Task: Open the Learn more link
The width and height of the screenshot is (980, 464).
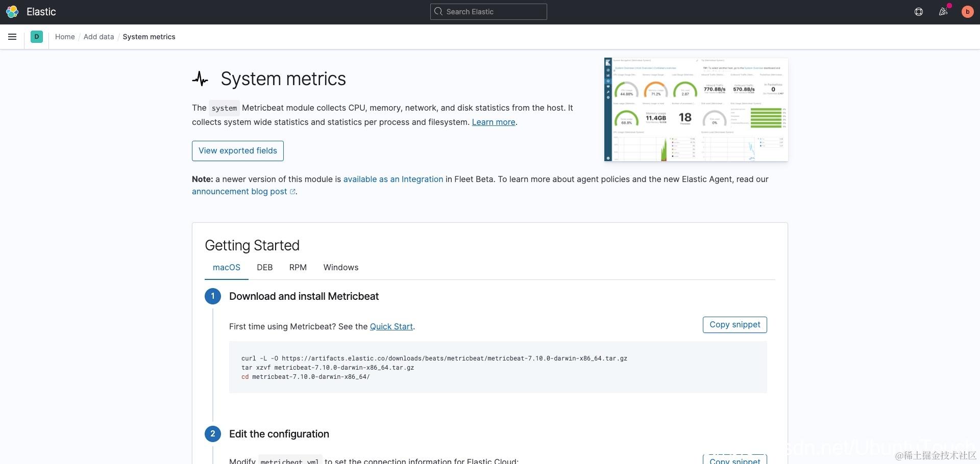Action: click(x=494, y=122)
